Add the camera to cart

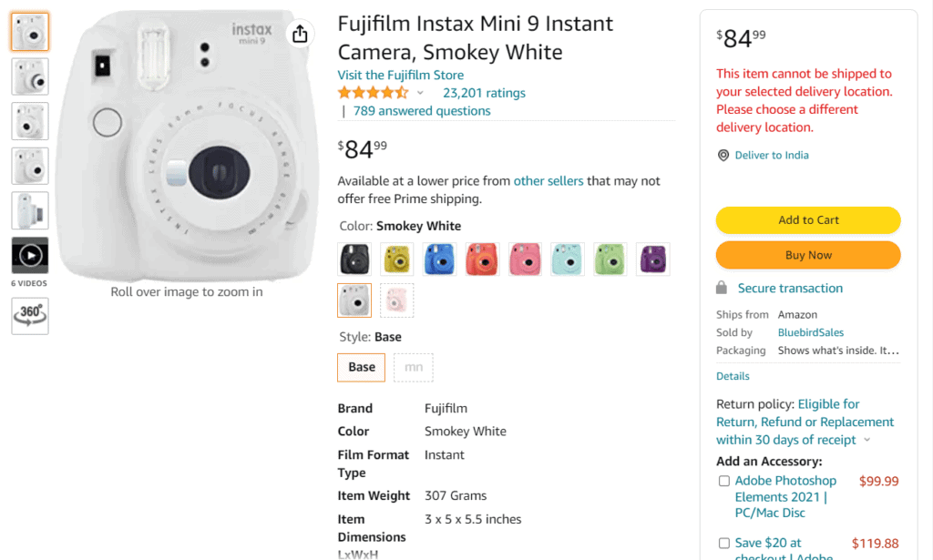pos(808,220)
